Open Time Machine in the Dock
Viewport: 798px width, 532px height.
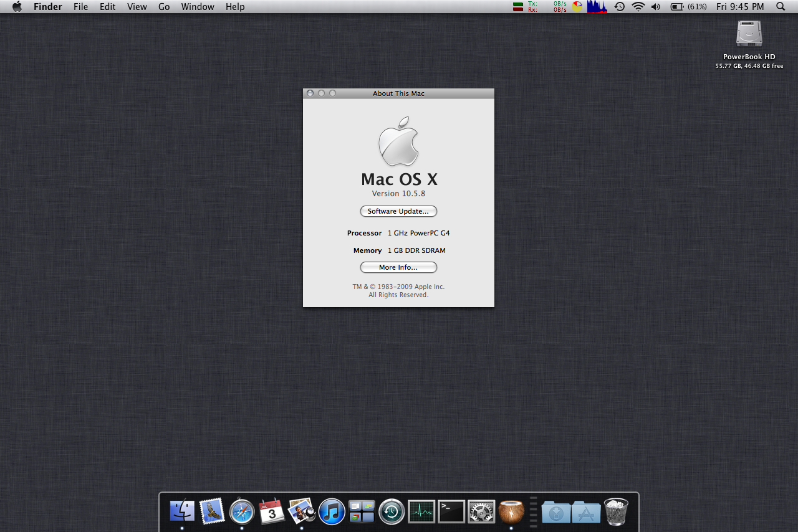click(x=392, y=511)
